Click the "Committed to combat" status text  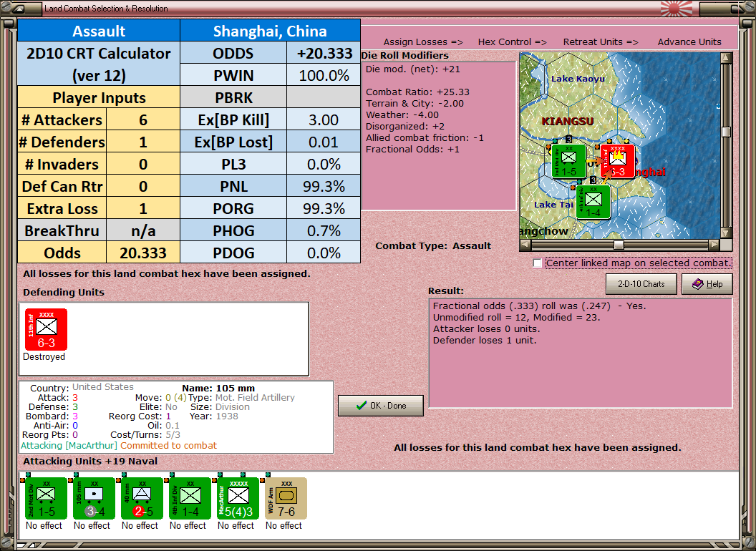pos(168,445)
